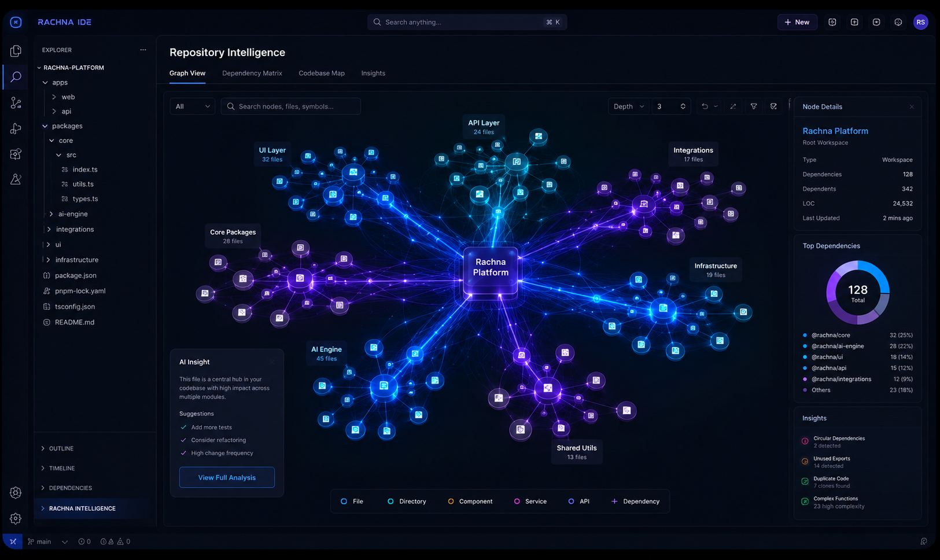Check the High change frequency suggestion
The height and width of the screenshot is (560, 940).
183,453
